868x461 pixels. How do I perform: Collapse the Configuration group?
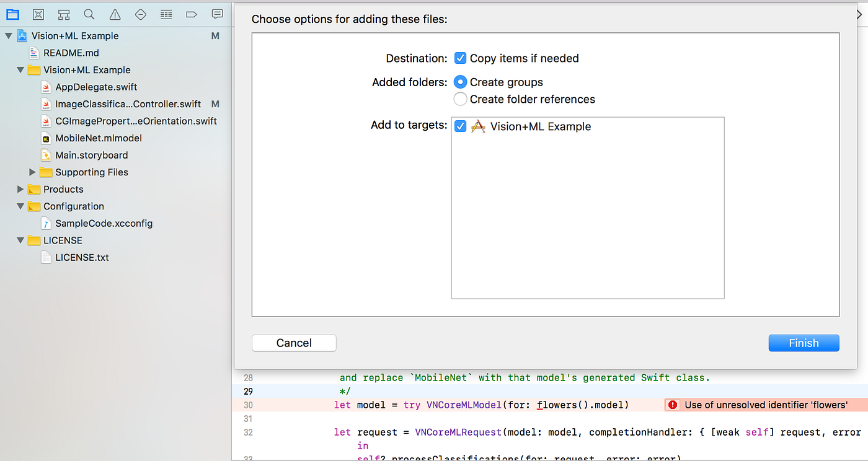20,206
